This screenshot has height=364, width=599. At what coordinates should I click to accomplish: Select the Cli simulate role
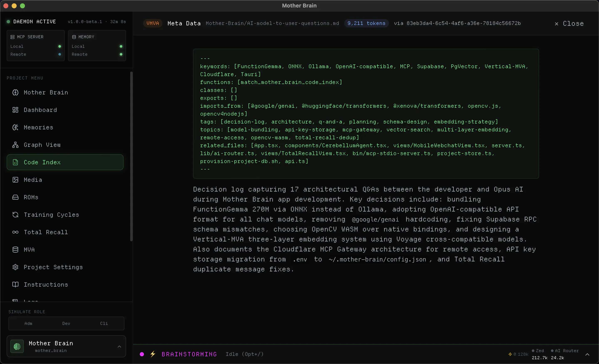coord(104,323)
